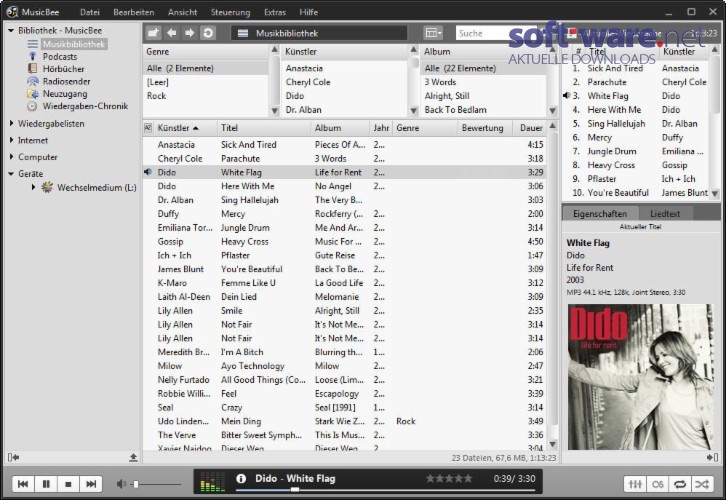Sort the track list by Künstler column
Screen dimensions: 726x500
(x=185, y=128)
